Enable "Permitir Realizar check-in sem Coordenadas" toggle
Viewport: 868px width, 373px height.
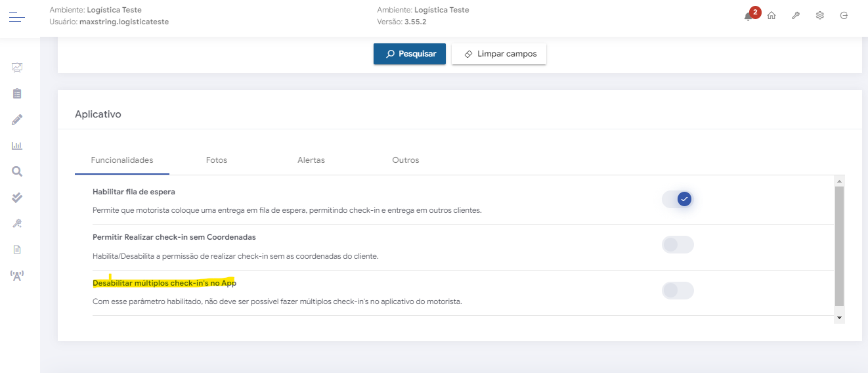[x=678, y=245]
